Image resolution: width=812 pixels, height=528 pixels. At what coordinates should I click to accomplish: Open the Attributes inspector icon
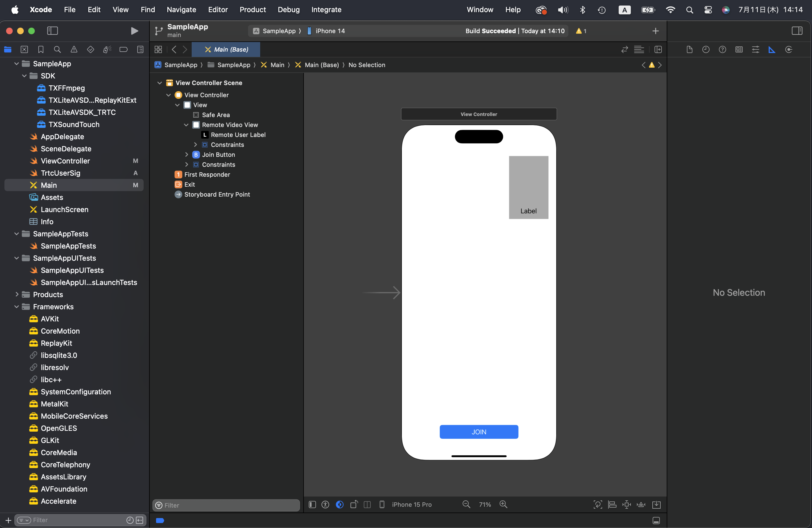(x=755, y=50)
